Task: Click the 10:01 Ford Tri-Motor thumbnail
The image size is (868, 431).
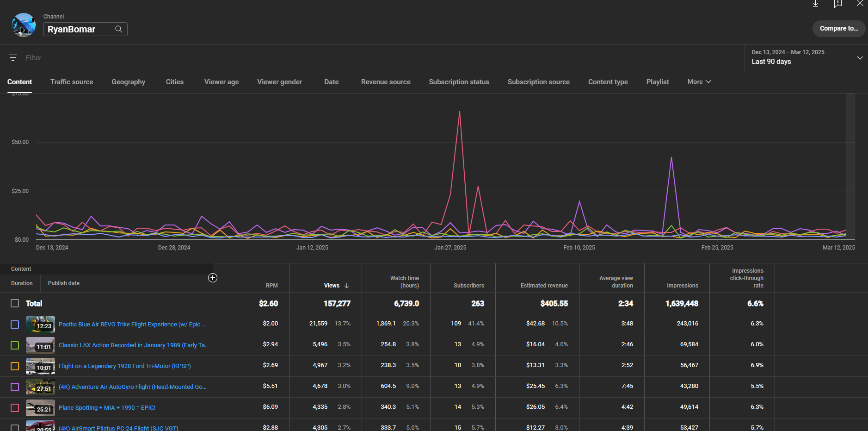Action: [x=40, y=366]
